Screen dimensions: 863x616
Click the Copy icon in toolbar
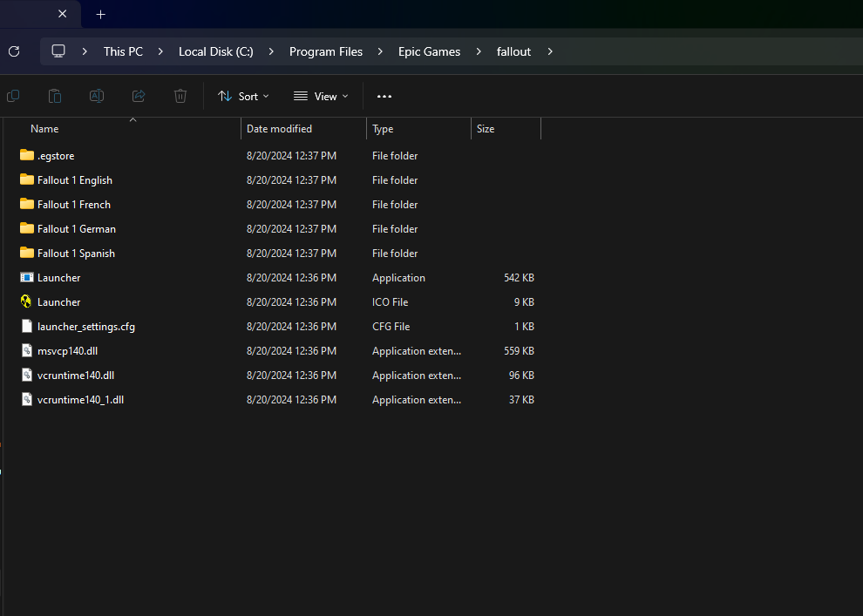click(13, 96)
